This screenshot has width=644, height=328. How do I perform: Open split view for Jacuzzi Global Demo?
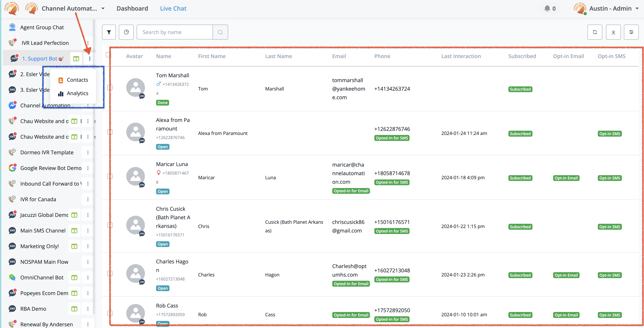(x=74, y=215)
